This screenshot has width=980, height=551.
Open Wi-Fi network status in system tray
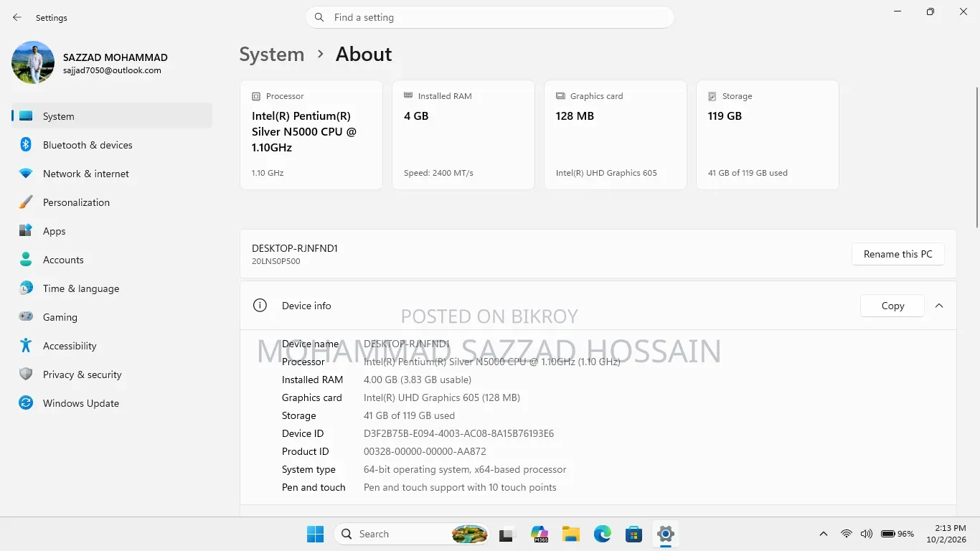847,534
